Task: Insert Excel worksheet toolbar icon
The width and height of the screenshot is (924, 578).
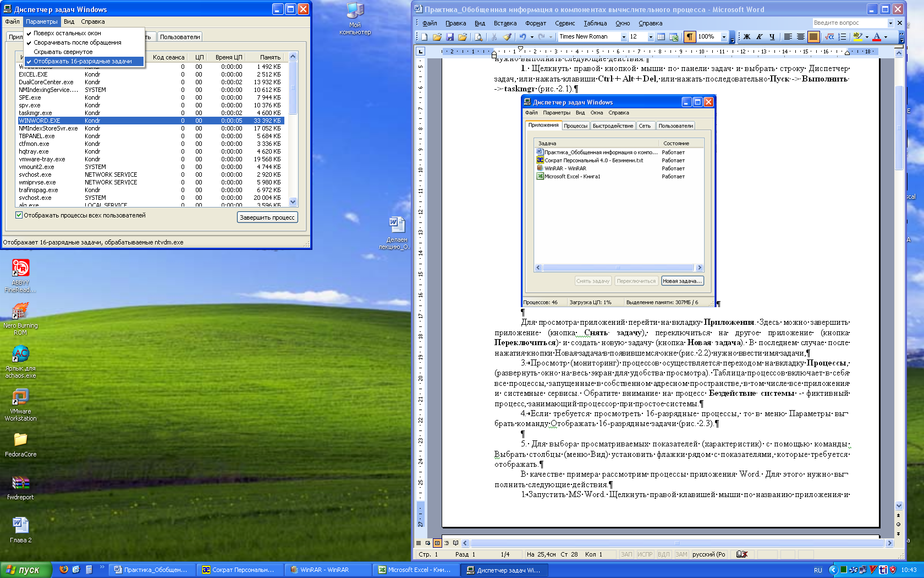Action: tap(674, 37)
